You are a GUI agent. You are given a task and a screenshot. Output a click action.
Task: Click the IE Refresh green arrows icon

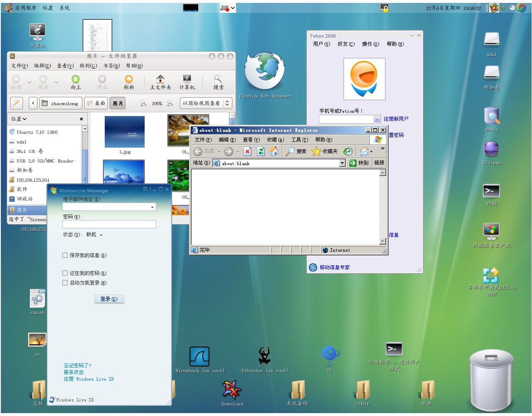[x=261, y=151]
